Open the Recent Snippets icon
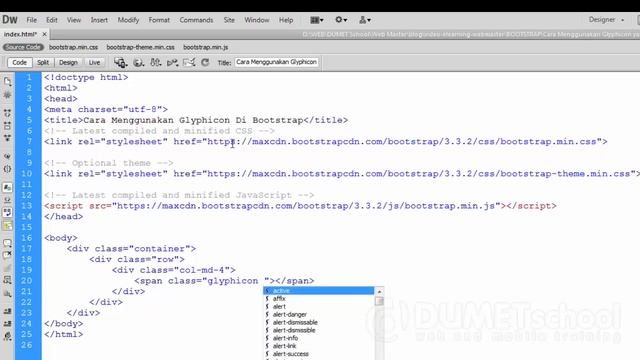The width and height of the screenshot is (640, 360). click(x=7, y=280)
